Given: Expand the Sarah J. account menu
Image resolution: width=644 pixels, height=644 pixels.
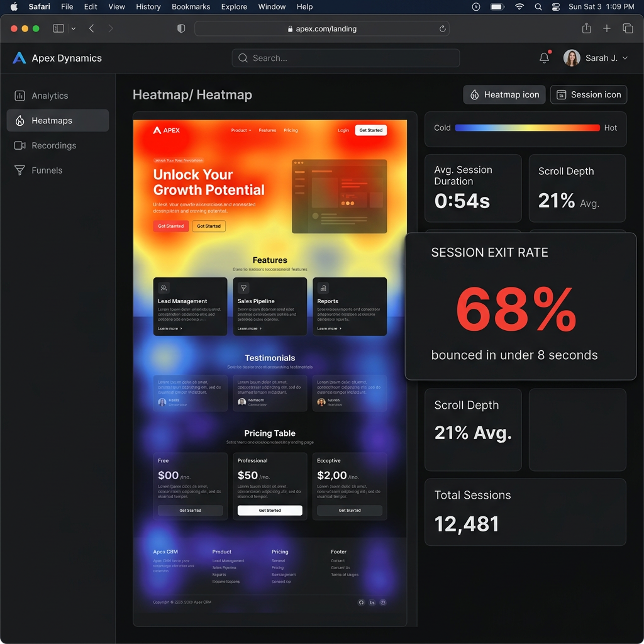Looking at the screenshot, I should coord(625,58).
